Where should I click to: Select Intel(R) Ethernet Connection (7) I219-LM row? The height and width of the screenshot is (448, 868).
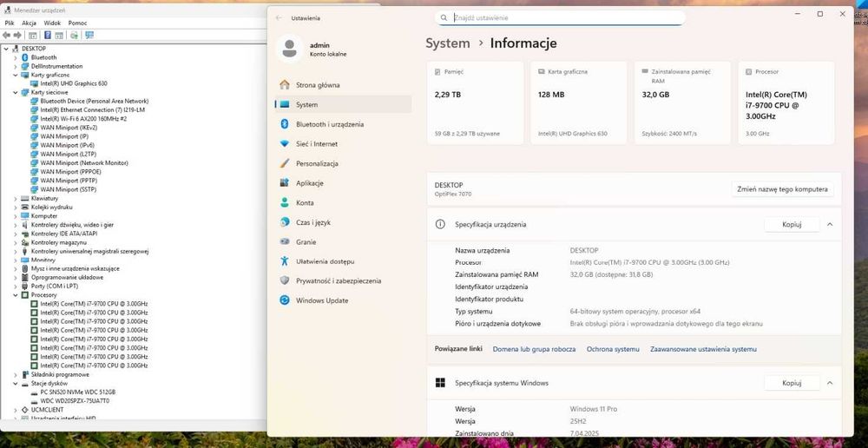[x=93, y=109]
